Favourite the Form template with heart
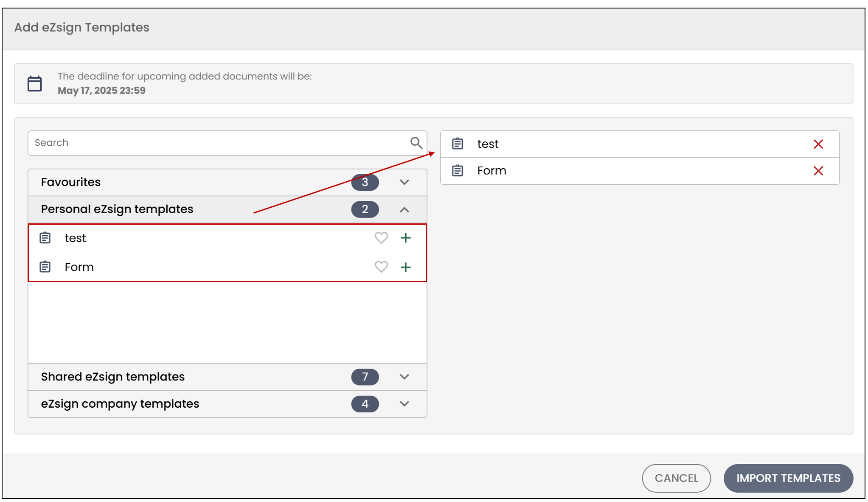Image resolution: width=868 pixels, height=502 pixels. (381, 267)
